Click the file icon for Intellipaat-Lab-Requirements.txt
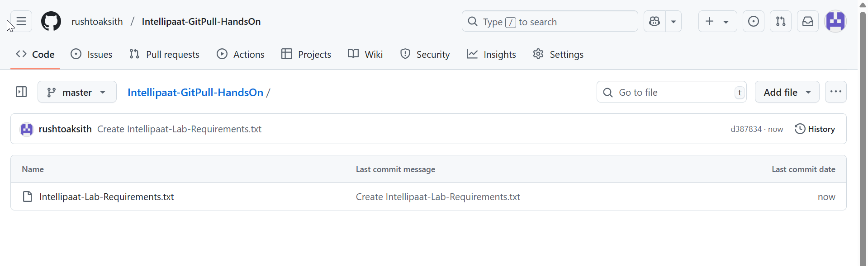The height and width of the screenshot is (266, 868). pyautogui.click(x=28, y=196)
